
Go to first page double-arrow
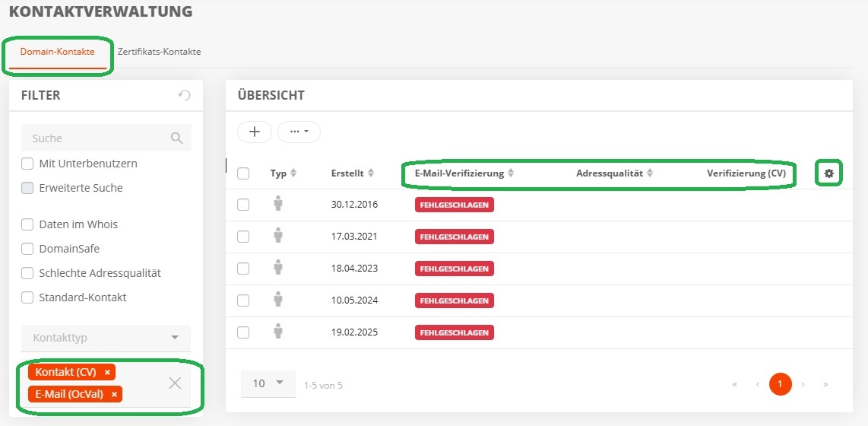pyautogui.click(x=734, y=384)
